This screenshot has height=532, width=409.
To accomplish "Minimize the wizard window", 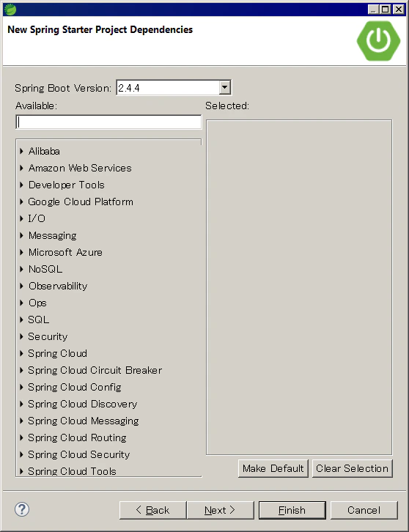I will pyautogui.click(x=373, y=10).
